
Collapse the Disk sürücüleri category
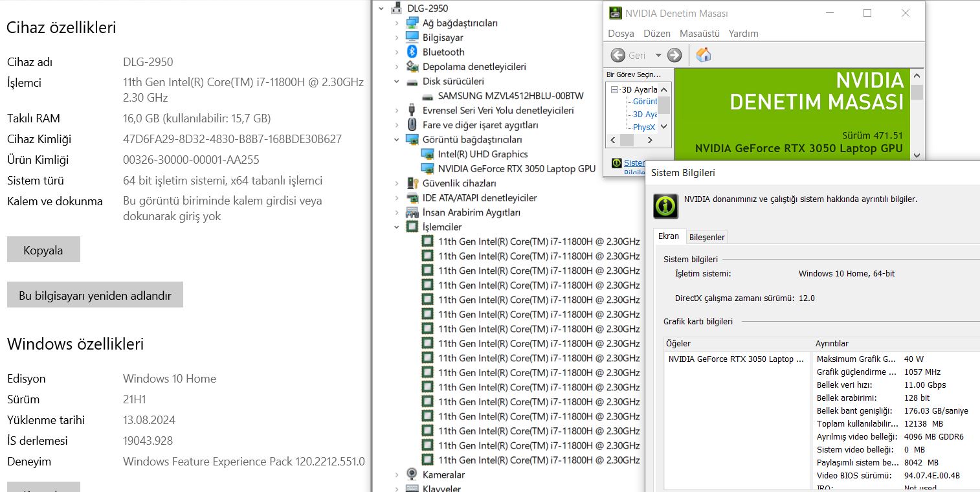(x=397, y=82)
